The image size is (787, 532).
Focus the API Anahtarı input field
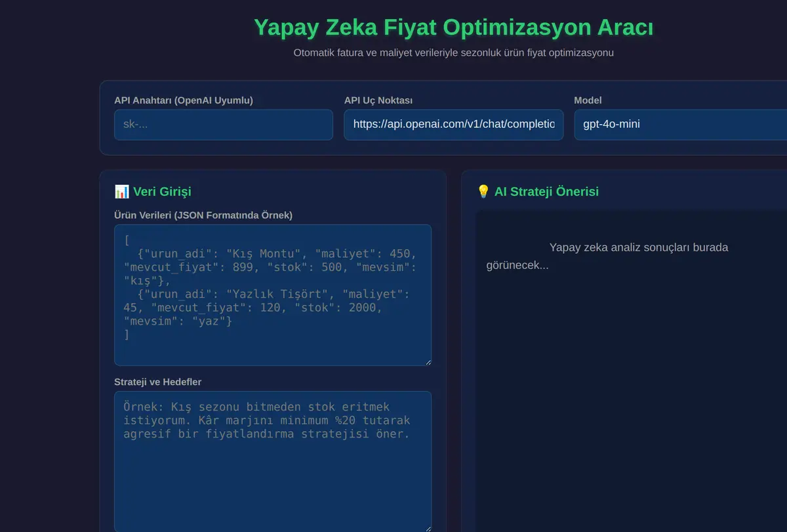(224, 125)
